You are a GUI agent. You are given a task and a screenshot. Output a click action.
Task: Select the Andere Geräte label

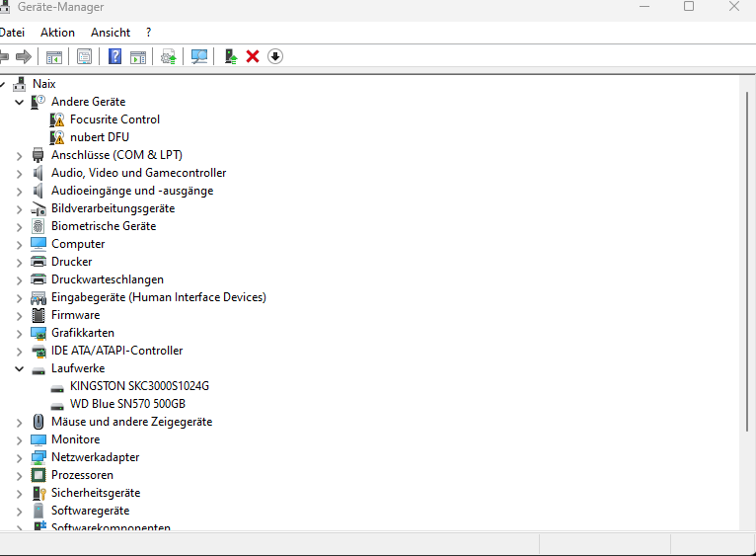[x=88, y=102]
